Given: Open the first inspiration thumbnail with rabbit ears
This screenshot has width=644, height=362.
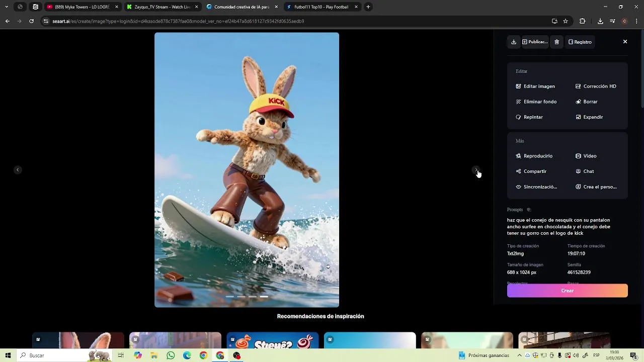Looking at the screenshot, I should tap(78, 340).
